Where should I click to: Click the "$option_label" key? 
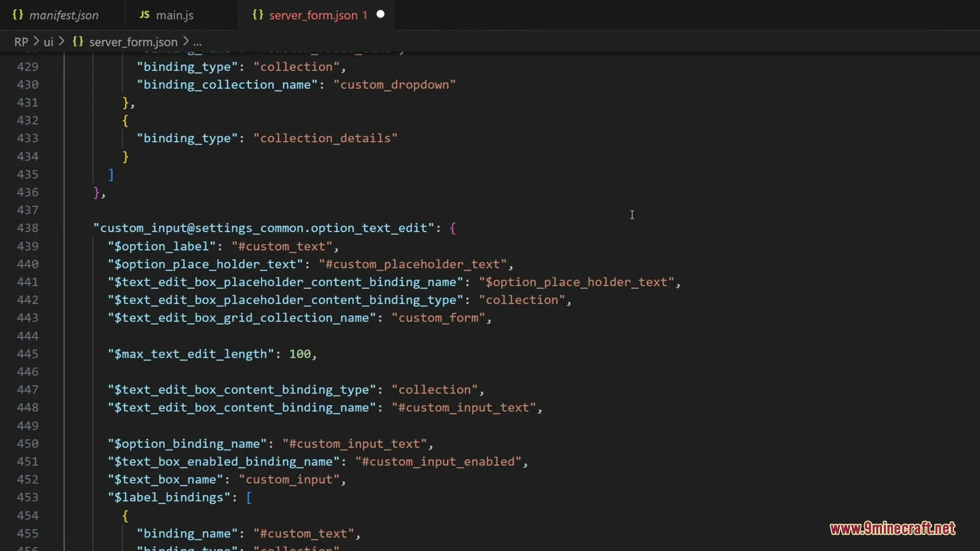coord(162,246)
